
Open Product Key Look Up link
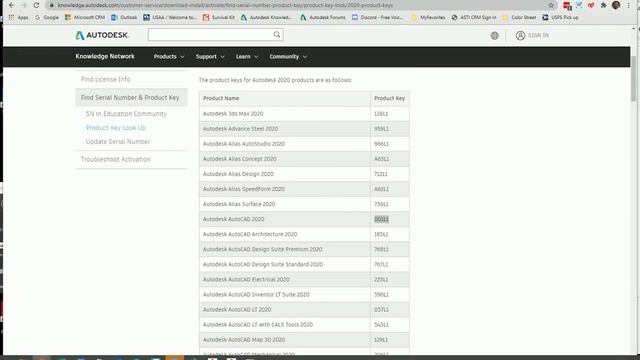[116, 128]
